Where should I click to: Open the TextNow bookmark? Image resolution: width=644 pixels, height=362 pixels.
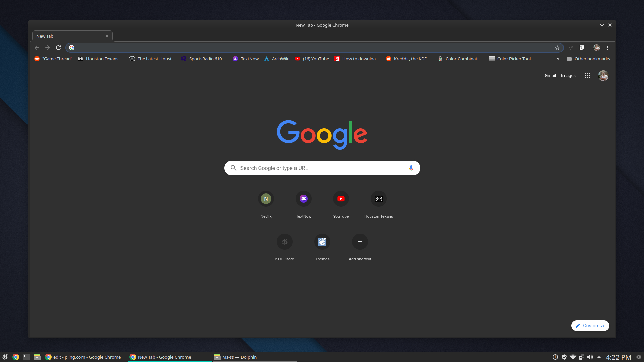[246, 59]
